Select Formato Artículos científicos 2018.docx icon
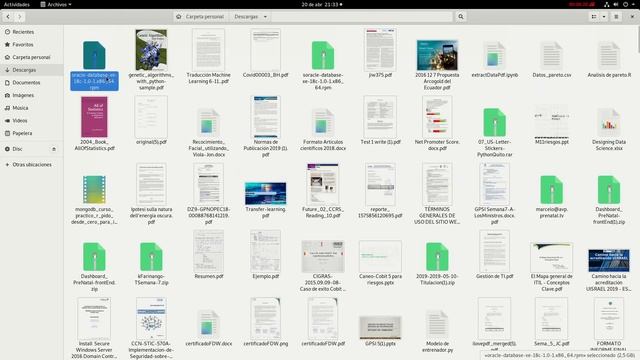640x360 pixels. pos(323,122)
